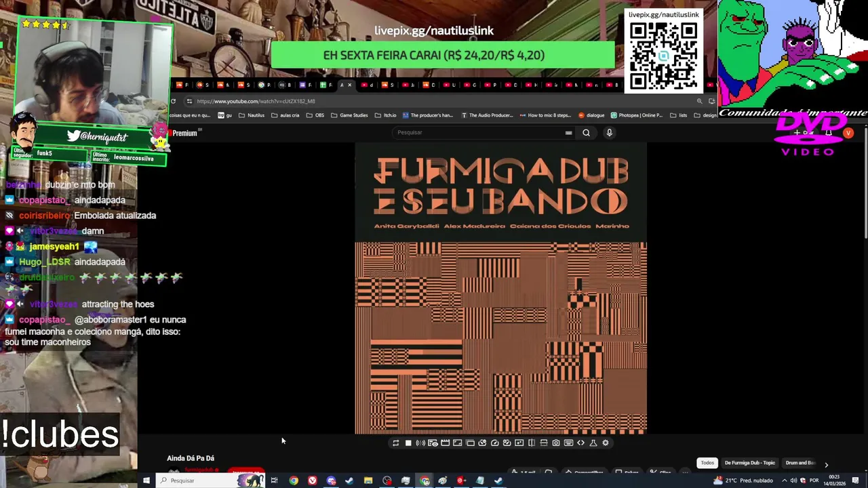Open The producer's han... bookmark

427,115
